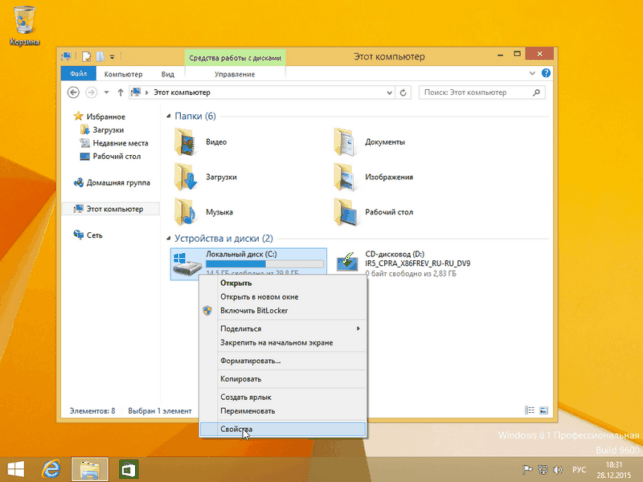Choose Включить BitLocker in context menu
This screenshot has width=643, height=482.
click(x=283, y=311)
